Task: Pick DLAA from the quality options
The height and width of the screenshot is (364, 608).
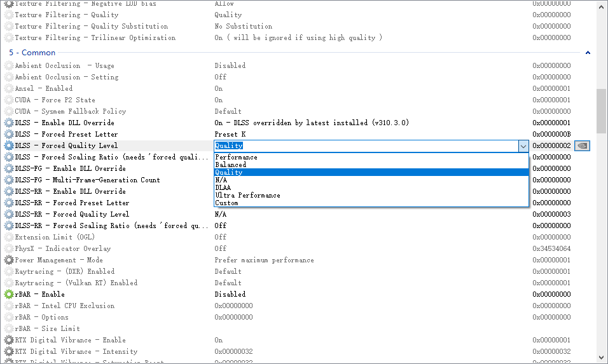Action: point(223,187)
